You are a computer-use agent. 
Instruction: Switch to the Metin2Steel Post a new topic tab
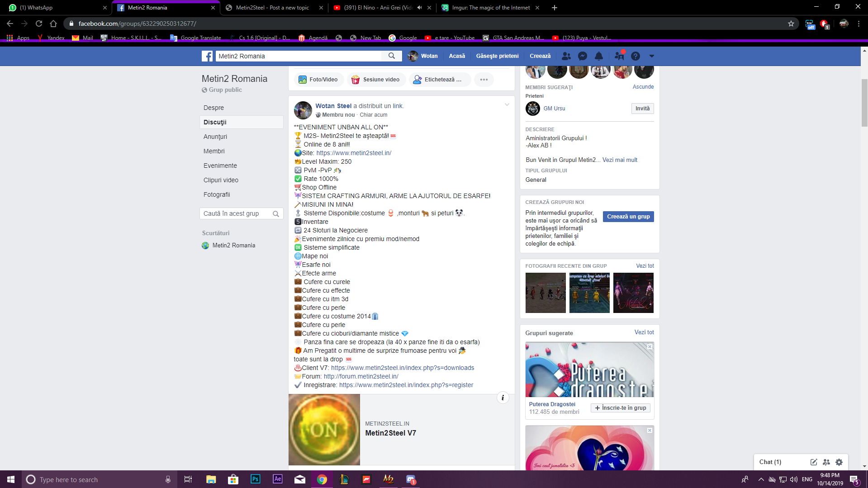pos(274,8)
